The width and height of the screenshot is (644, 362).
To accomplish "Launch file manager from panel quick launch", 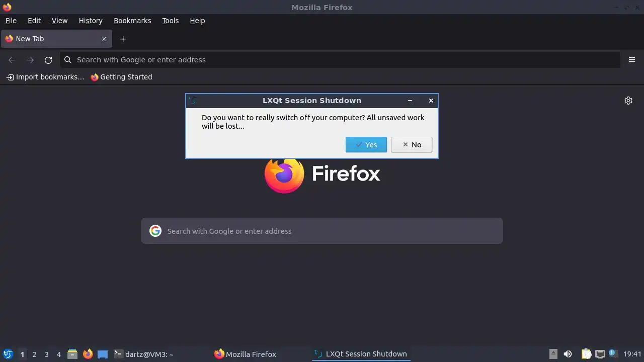I will pyautogui.click(x=72, y=354).
